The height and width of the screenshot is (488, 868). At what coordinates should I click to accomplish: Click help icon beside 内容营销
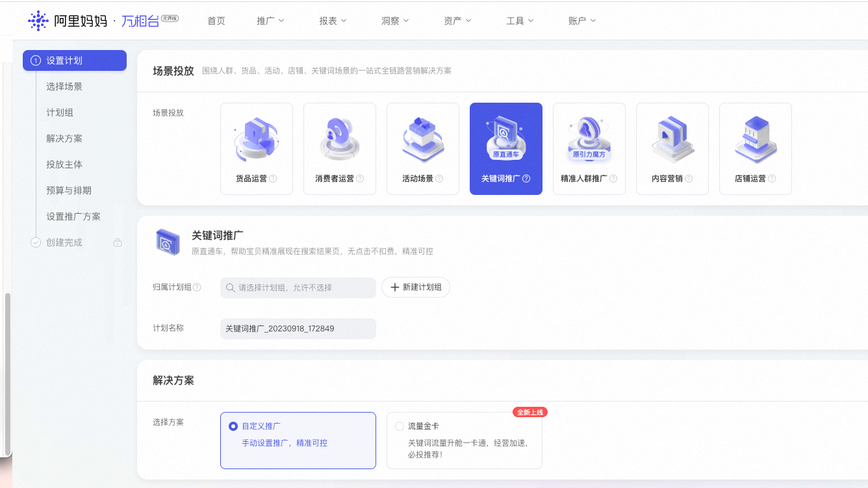pyautogui.click(x=689, y=179)
